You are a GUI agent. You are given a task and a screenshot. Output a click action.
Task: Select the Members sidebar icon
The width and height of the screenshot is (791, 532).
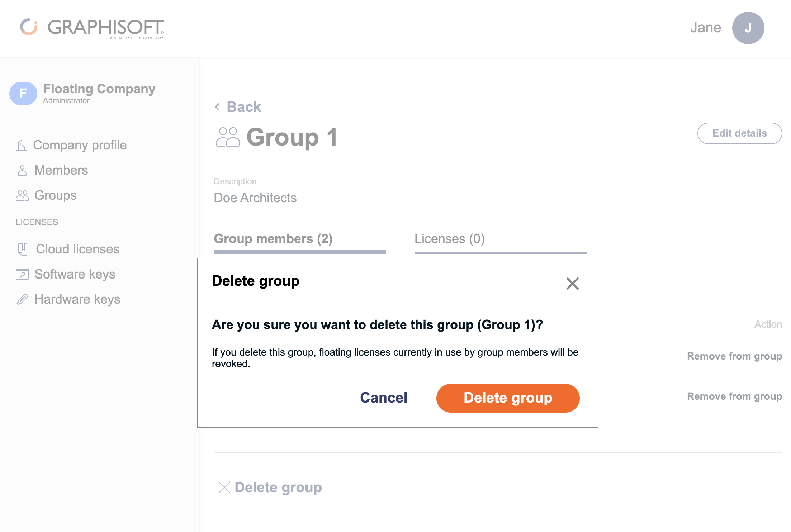coord(22,170)
